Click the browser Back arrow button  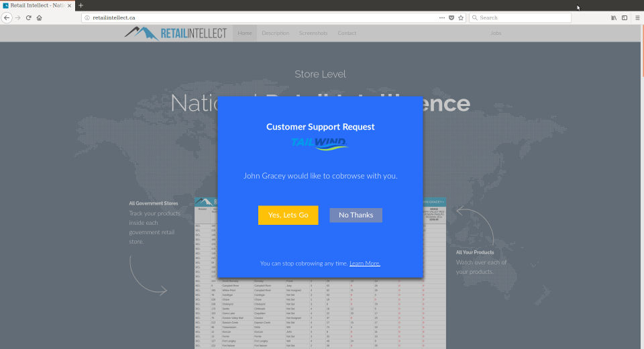tap(7, 17)
